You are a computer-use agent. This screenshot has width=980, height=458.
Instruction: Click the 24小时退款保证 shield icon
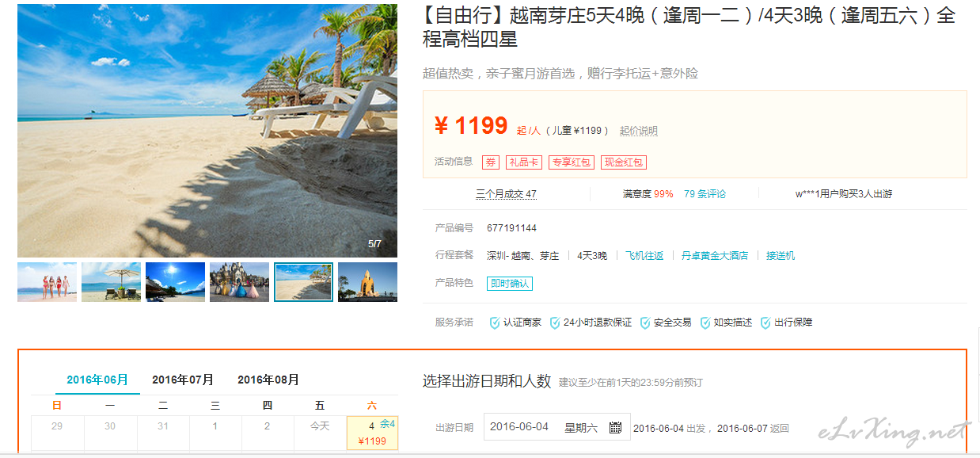555,323
